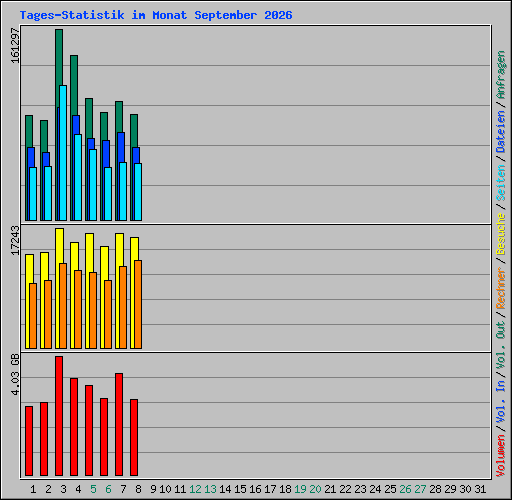Click day label 22 on the x-axis
The image size is (512, 500).
pyautogui.click(x=345, y=489)
